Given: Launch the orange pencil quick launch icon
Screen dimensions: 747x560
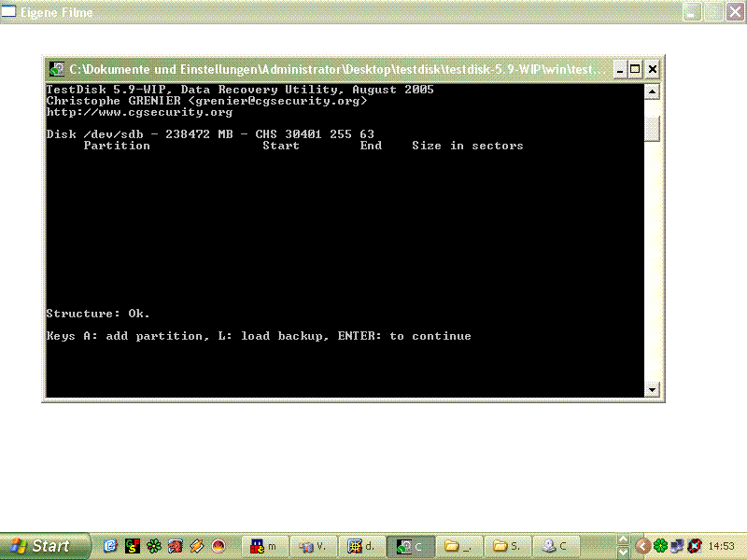Looking at the screenshot, I should [197, 546].
